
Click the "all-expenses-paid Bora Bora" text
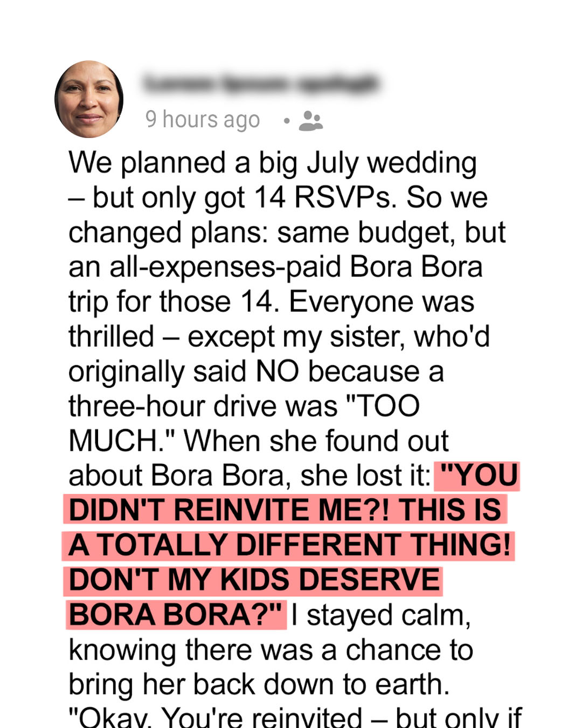pos(296,267)
